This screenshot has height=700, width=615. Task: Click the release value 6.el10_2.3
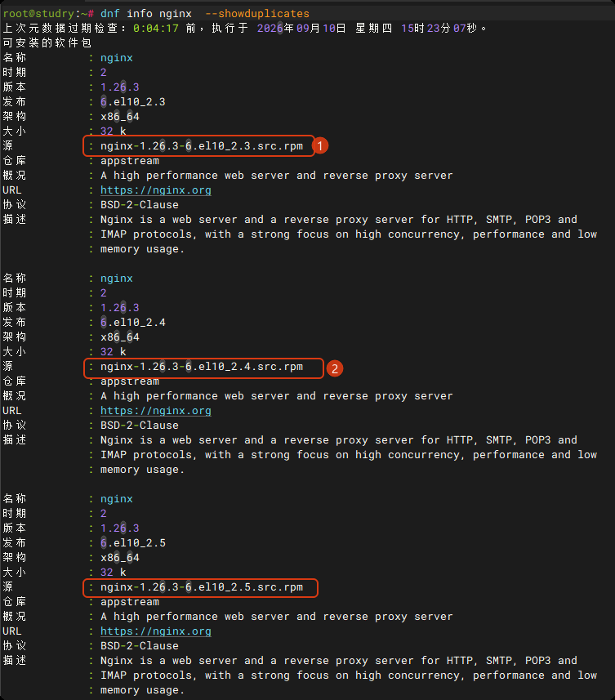pyautogui.click(x=133, y=102)
